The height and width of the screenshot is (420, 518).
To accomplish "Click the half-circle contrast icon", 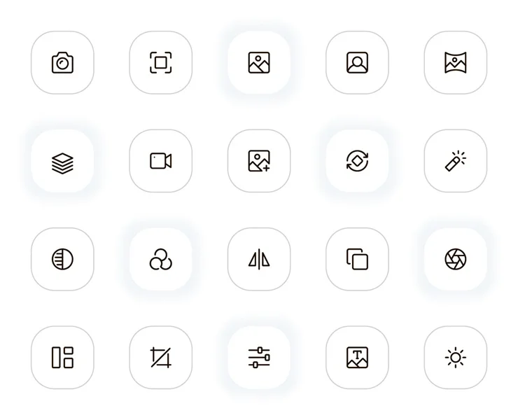I will (x=62, y=259).
